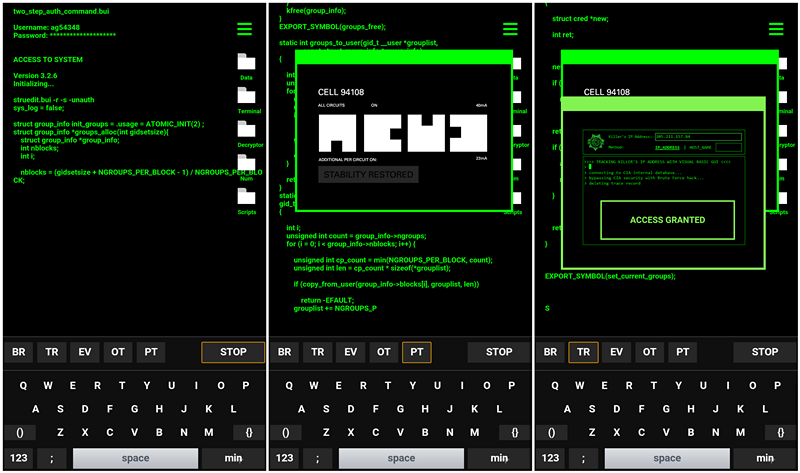Open the Terminal folder beside the ACCESS TO SYSTEM text
This screenshot has width=800, height=473.
[x=246, y=96]
